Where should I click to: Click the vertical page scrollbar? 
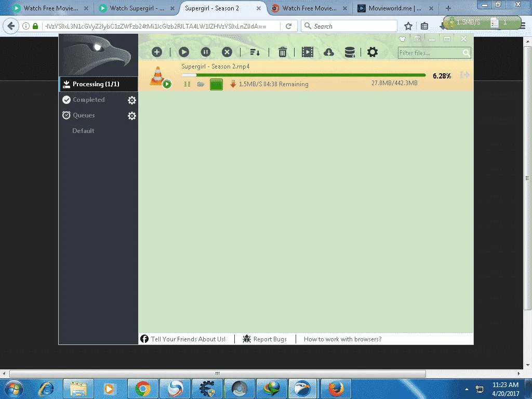[527, 178]
